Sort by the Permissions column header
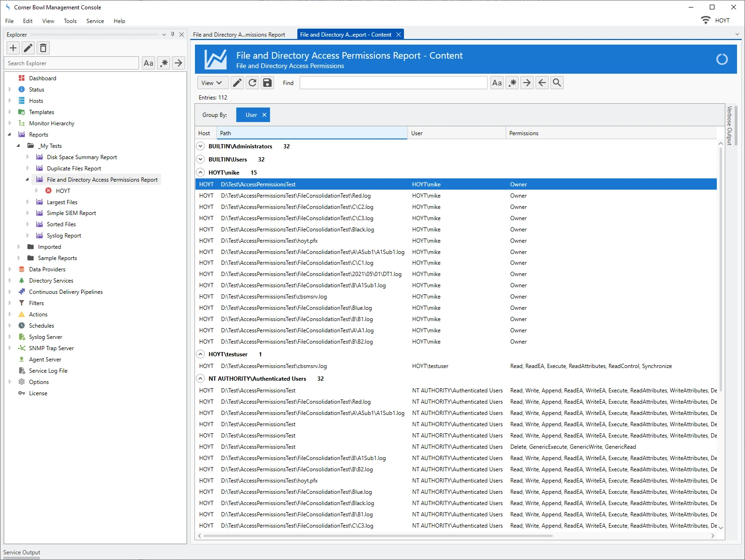Screen dimensions: 745x560 coord(524,133)
